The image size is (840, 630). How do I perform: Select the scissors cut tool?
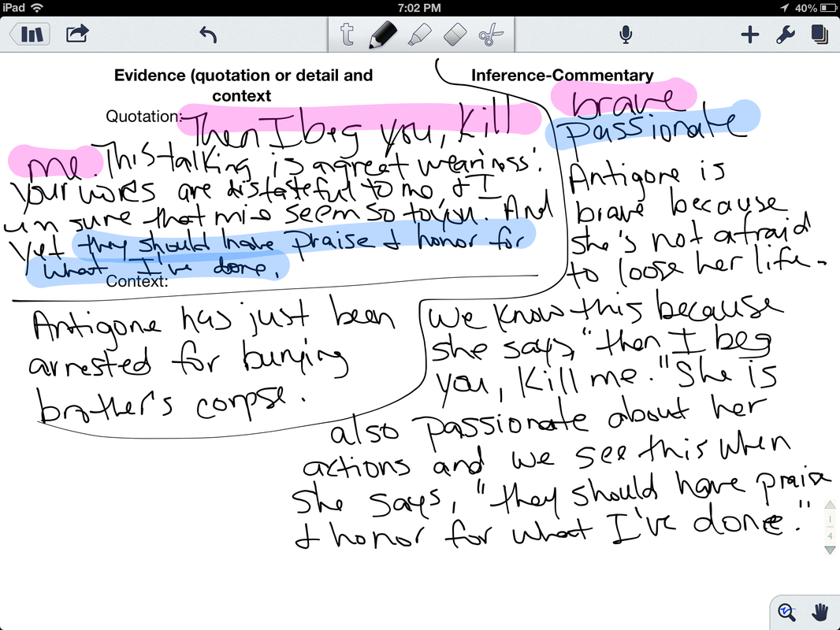tap(491, 35)
